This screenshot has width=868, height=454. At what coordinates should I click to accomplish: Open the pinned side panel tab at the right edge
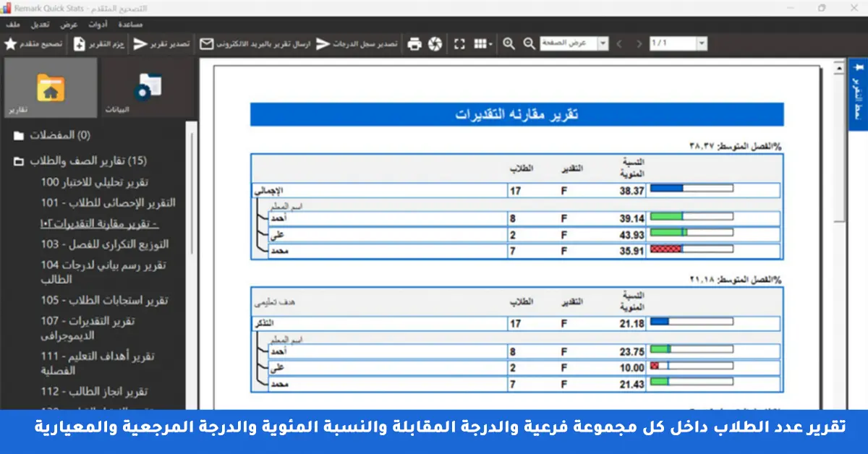coord(858,93)
